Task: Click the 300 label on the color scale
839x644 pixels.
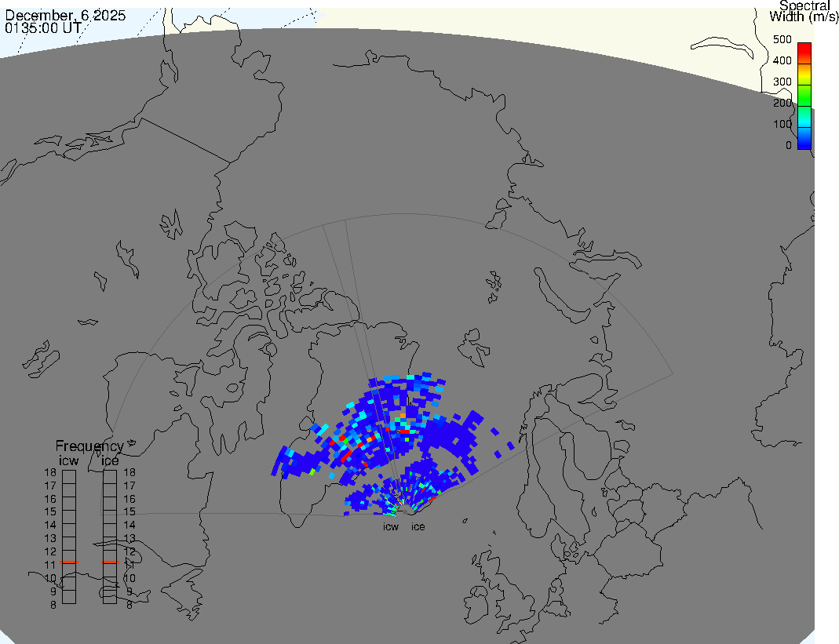Action: pyautogui.click(x=782, y=82)
